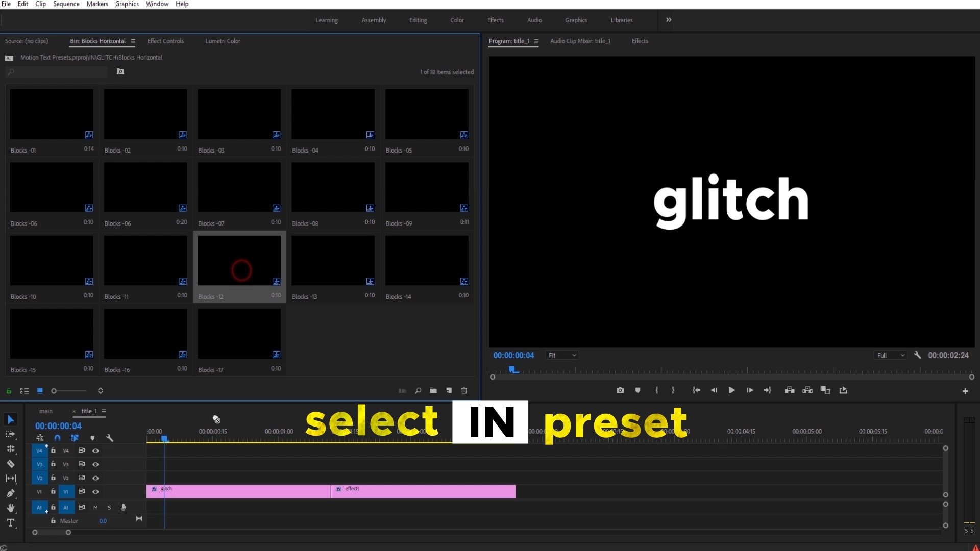The image size is (980, 551).
Task: Click the Play button in Program Monitor
Action: [x=731, y=390]
